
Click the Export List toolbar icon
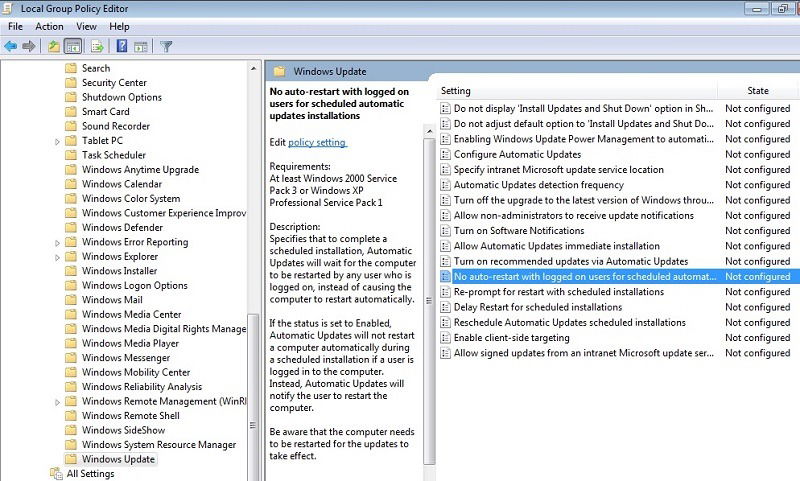(97, 46)
